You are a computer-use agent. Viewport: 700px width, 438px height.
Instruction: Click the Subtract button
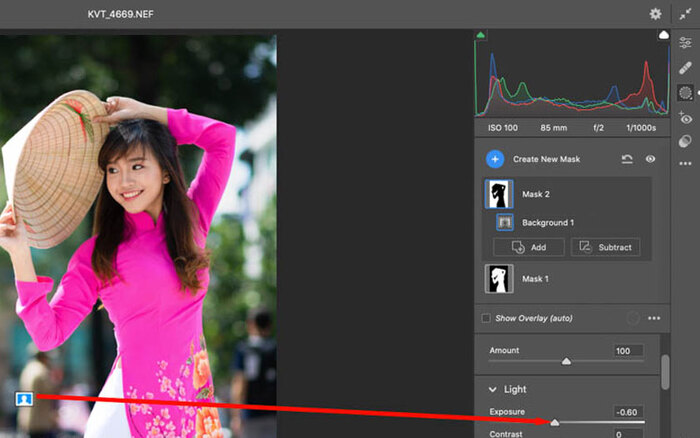coord(605,247)
